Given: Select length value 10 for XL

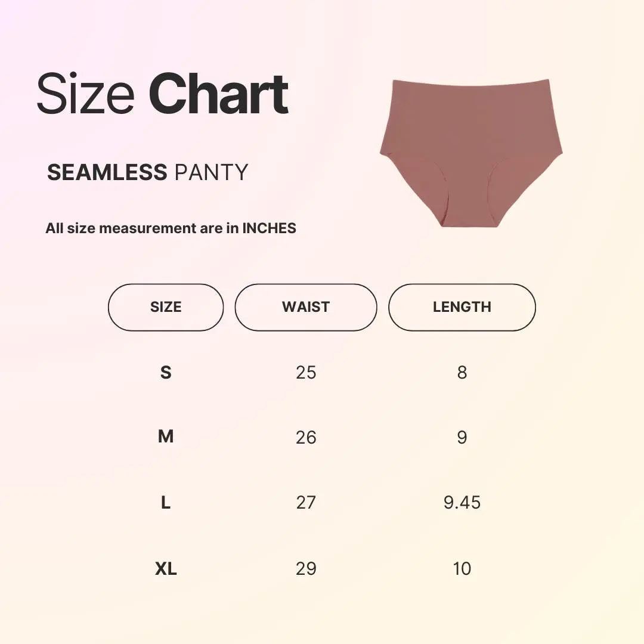Looking at the screenshot, I should click(x=462, y=569).
